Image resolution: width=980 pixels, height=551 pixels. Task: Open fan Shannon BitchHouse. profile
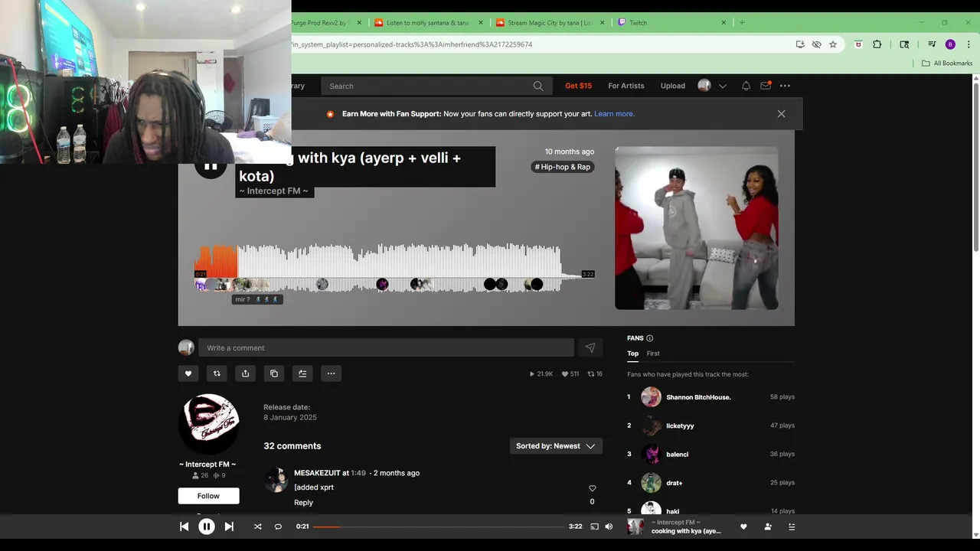(x=698, y=397)
